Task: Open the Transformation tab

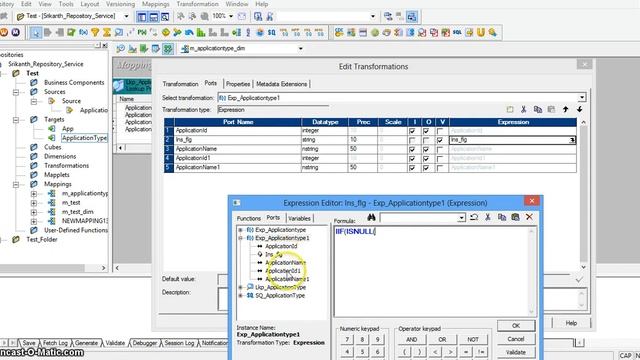Action: (x=180, y=84)
